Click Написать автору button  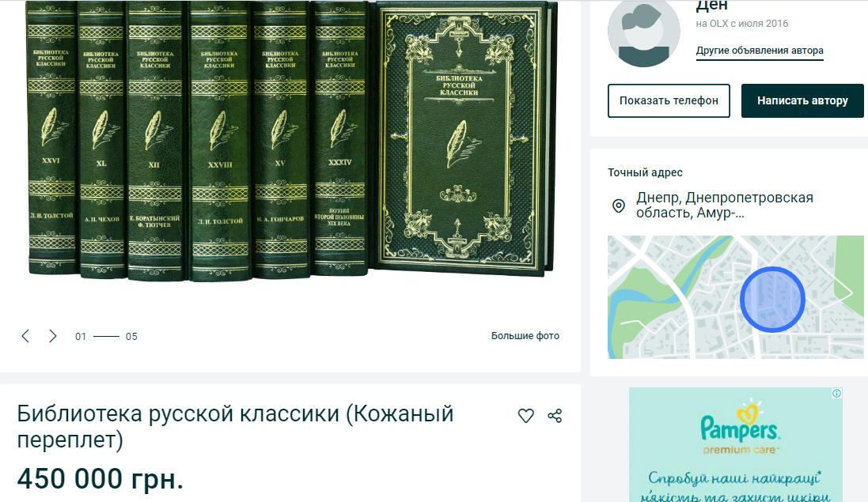802,100
